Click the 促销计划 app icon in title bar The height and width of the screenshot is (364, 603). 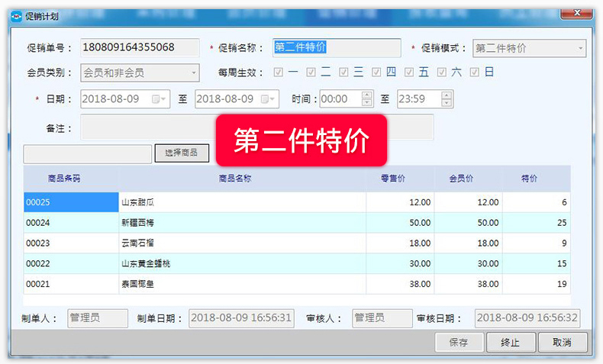click(16, 17)
